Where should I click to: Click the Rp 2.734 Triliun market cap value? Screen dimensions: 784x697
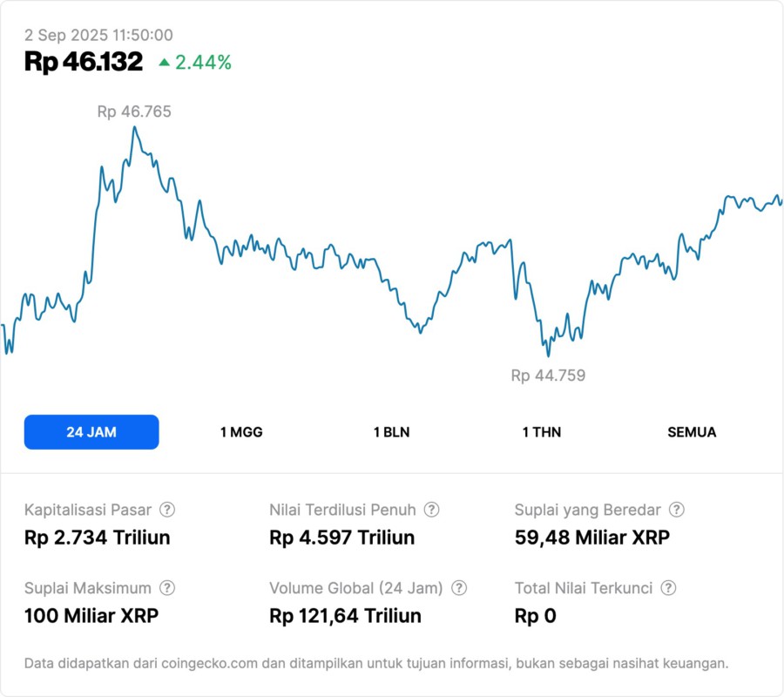click(98, 538)
